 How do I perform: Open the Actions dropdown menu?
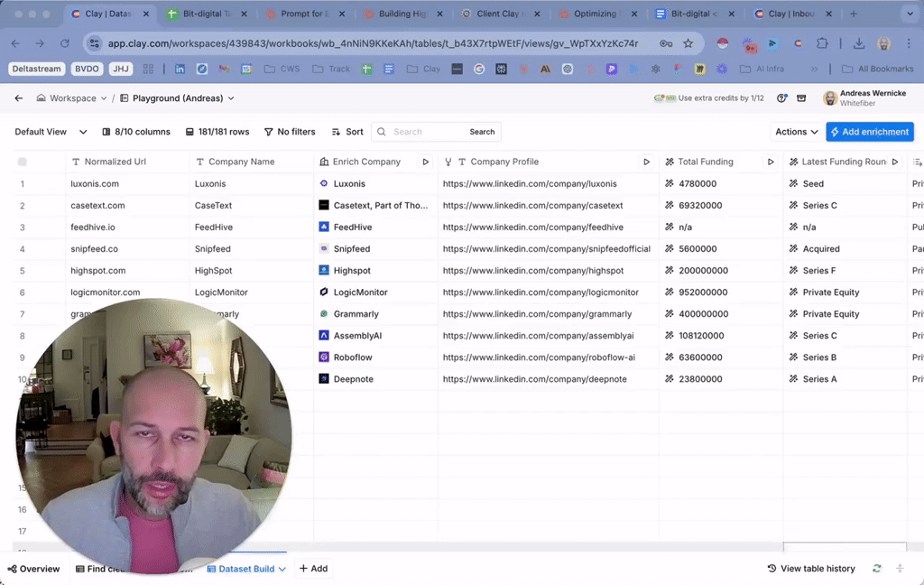pyautogui.click(x=796, y=132)
